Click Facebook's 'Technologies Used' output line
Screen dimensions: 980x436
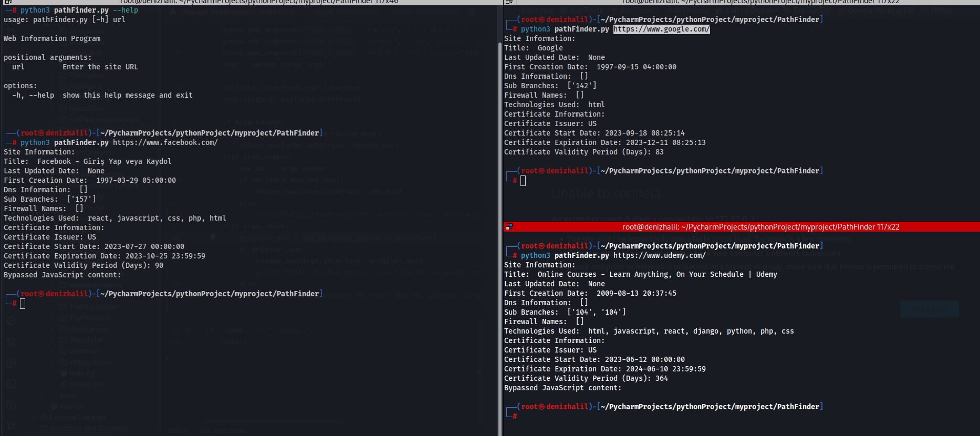click(x=115, y=218)
